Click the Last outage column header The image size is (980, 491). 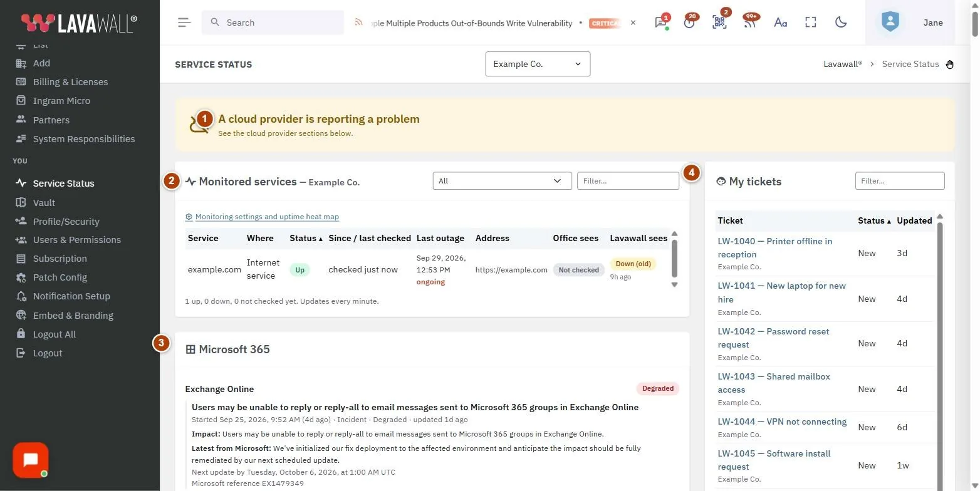440,238
